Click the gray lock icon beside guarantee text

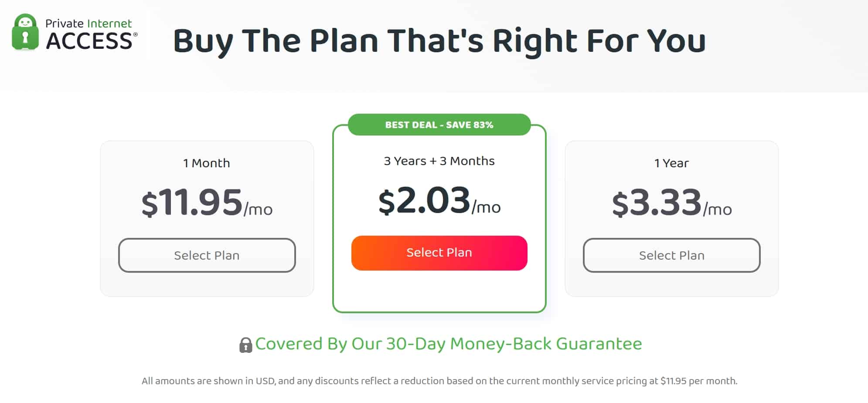pos(245,345)
